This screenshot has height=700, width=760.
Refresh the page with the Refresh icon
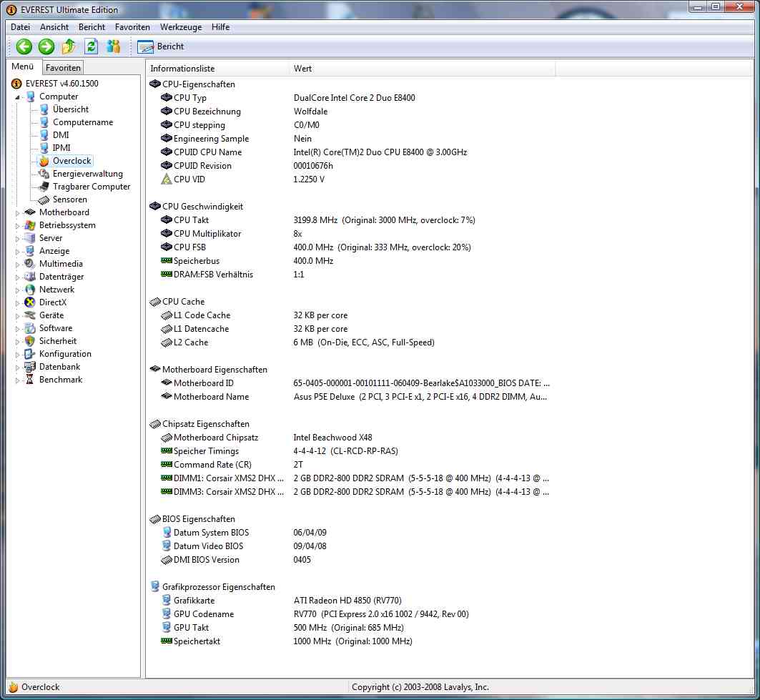click(91, 46)
